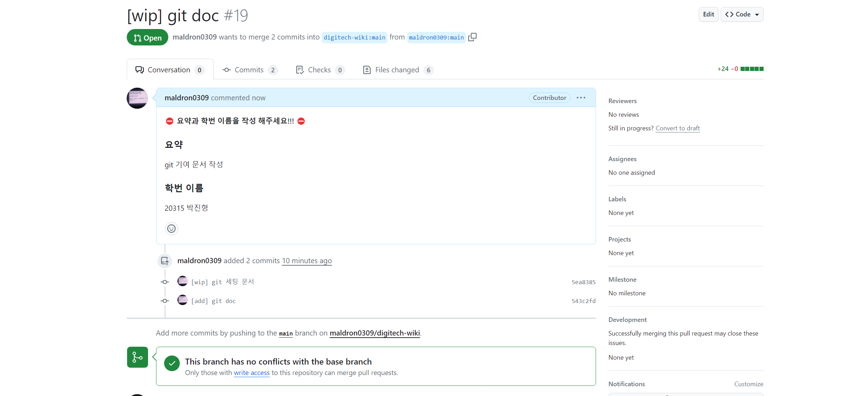
Task: Click the green checkmark status icon
Action: [172, 363]
